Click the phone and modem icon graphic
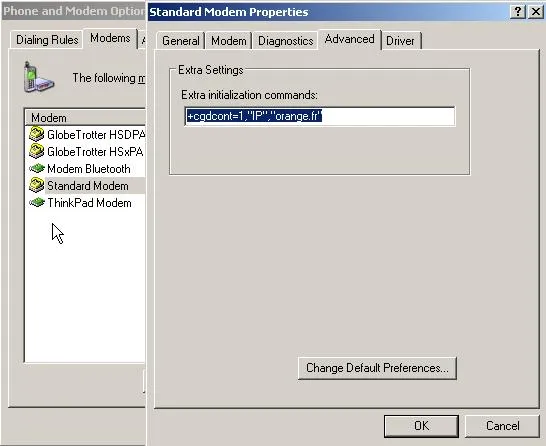 (x=38, y=77)
